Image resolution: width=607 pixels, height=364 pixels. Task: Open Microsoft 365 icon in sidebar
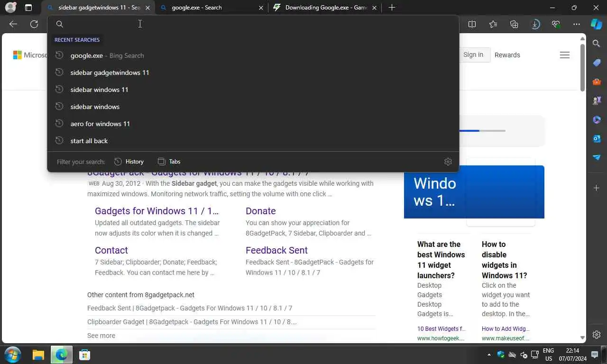[597, 119]
